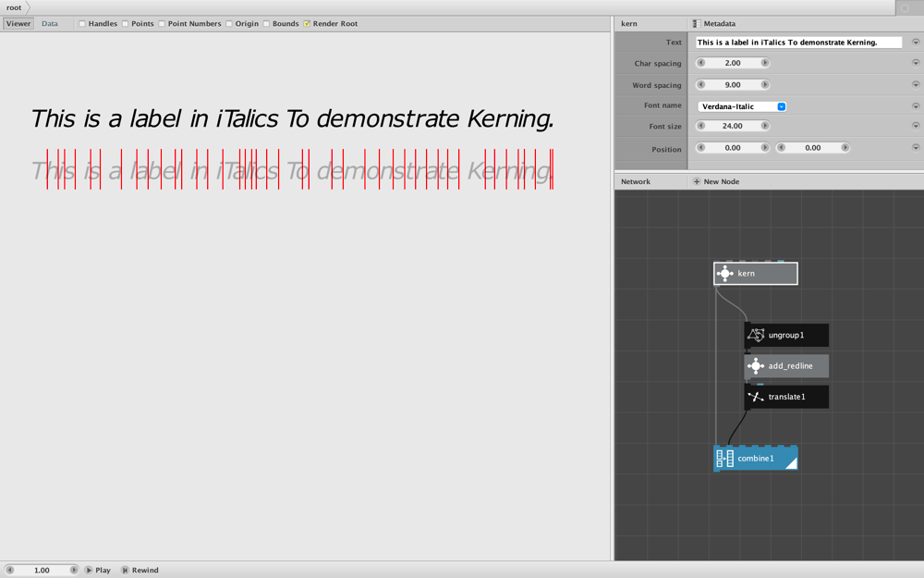Click the Metadata button label
This screenshot has height=578, width=924.
pyautogui.click(x=719, y=24)
